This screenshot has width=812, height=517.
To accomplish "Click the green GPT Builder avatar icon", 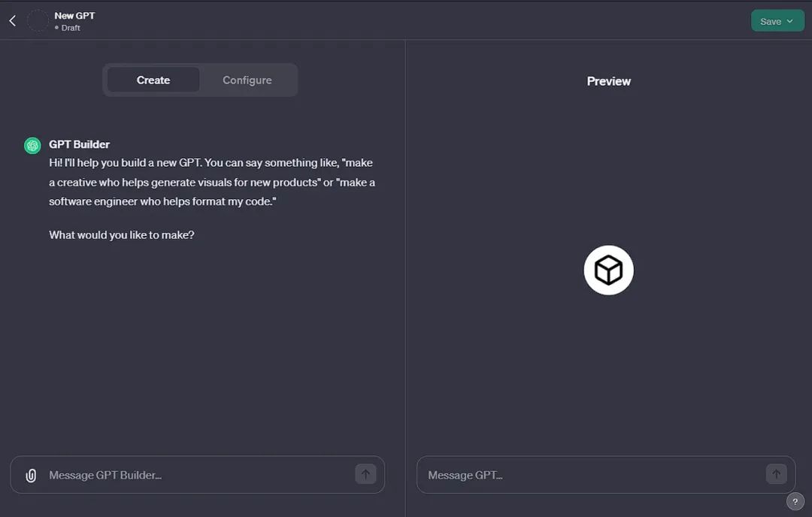I will pos(32,146).
